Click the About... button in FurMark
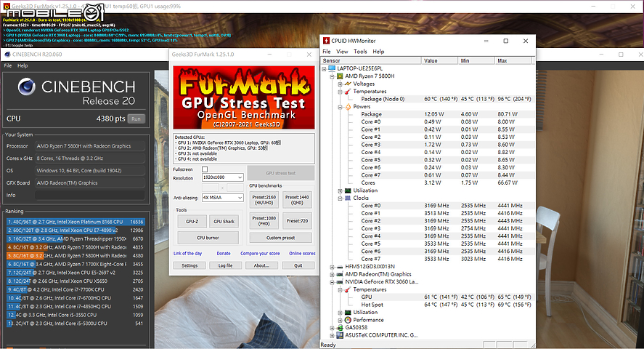644x349 pixels. tap(261, 265)
